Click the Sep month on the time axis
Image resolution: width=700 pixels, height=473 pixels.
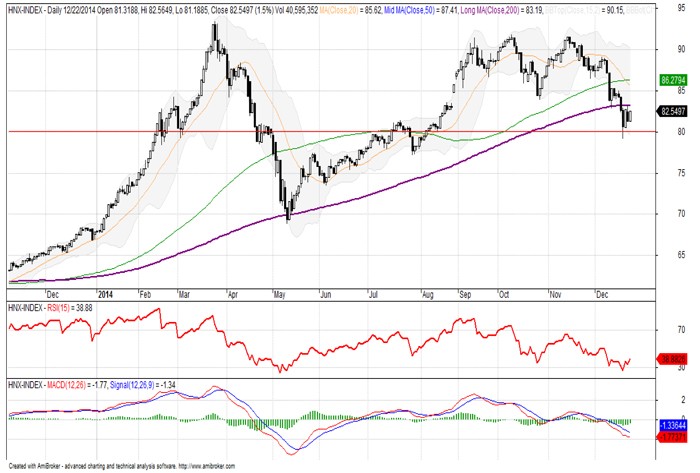click(x=465, y=295)
